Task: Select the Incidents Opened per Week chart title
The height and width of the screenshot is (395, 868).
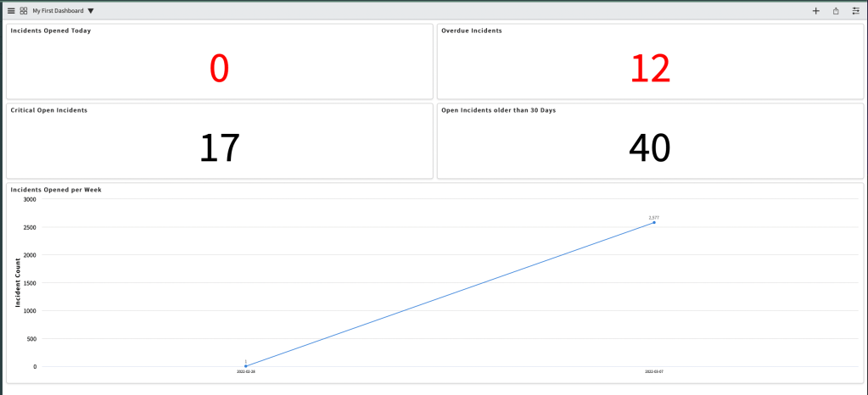Action: pyautogui.click(x=56, y=190)
